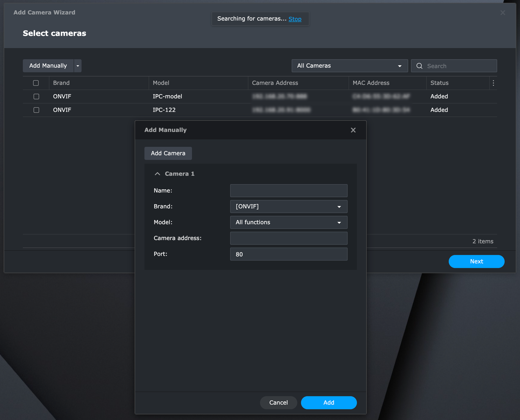
Task: Open the Add Manually split-button arrow
Action: pos(78,66)
